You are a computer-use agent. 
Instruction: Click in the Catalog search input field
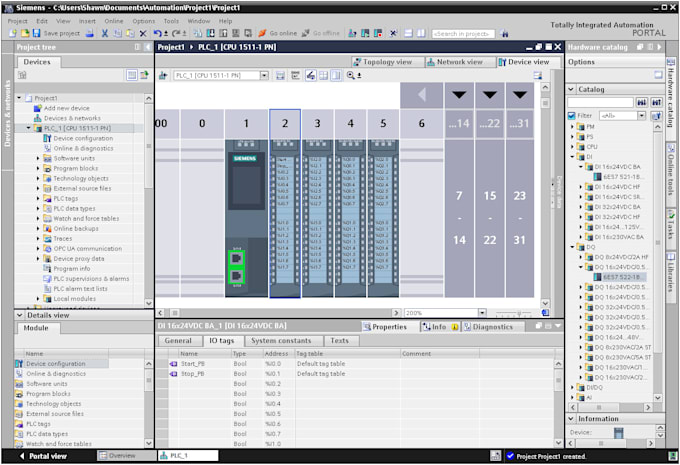coord(601,102)
